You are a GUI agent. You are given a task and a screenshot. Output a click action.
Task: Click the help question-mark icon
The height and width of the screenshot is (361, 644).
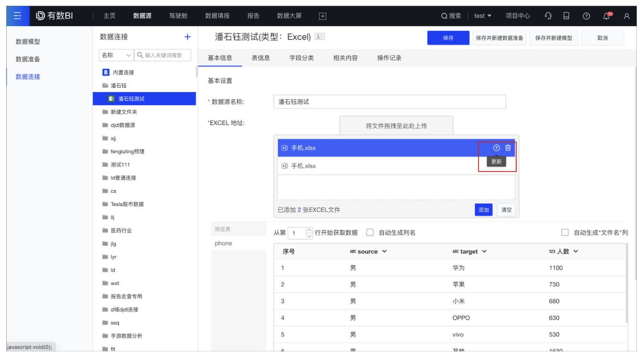pyautogui.click(x=586, y=15)
